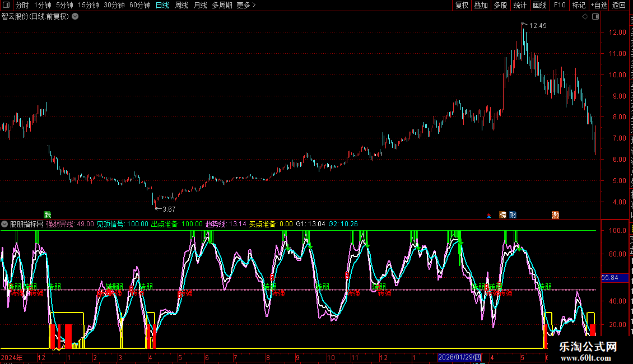Open F10 company info

coord(560,5)
